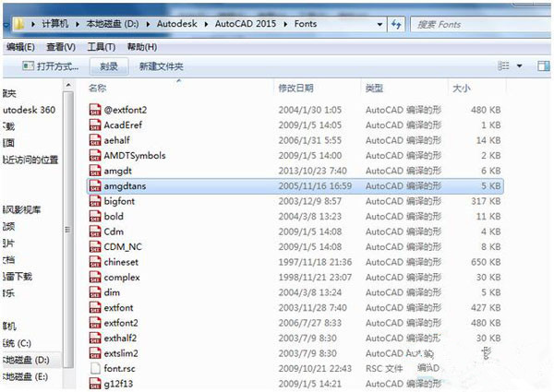Click the dim file icon

[95, 292]
